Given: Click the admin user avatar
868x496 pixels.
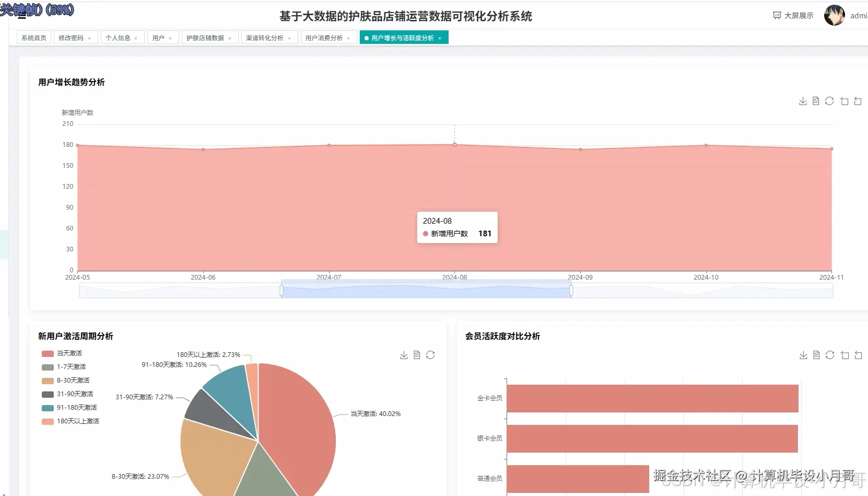Looking at the screenshot, I should point(834,16).
